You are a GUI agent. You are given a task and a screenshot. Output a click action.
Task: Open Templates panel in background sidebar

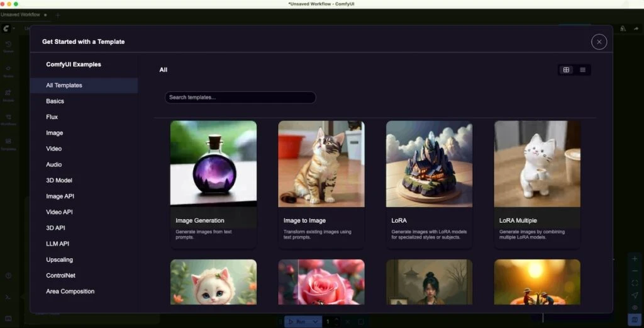click(x=8, y=144)
